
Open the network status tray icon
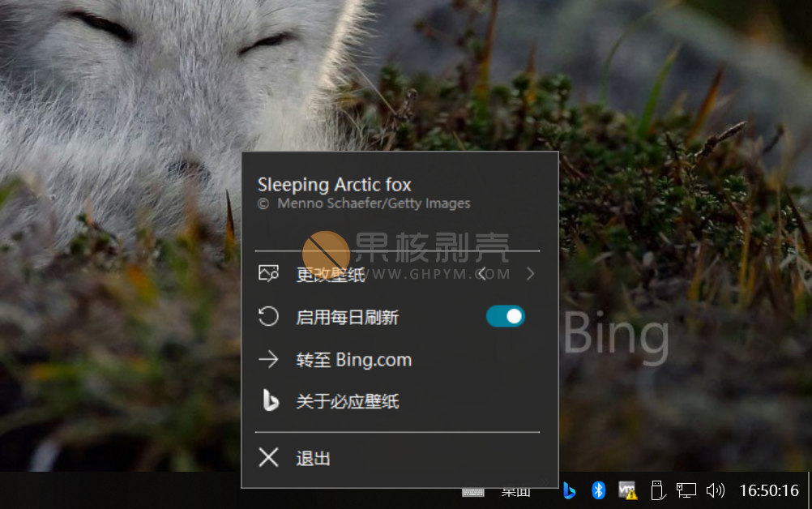686,490
